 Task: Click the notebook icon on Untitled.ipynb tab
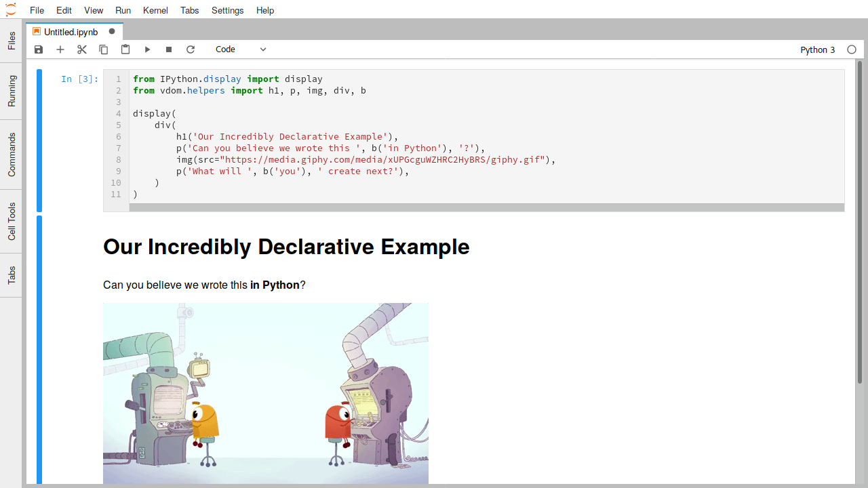[x=37, y=31]
